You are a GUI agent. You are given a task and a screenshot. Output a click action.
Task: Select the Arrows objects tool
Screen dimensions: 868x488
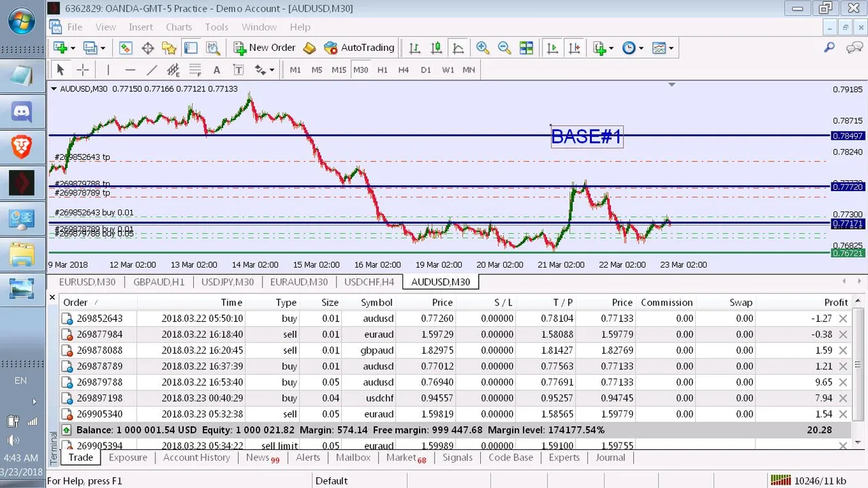260,69
